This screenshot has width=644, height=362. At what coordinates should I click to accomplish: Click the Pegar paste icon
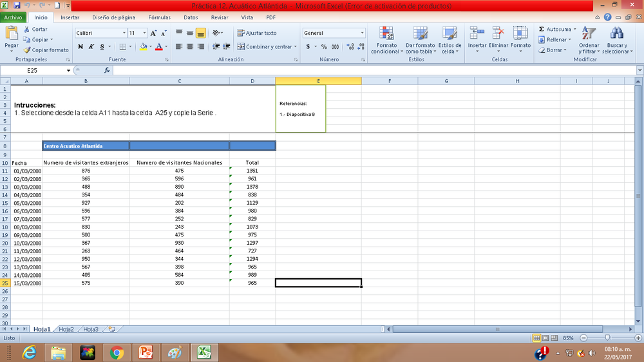pos(12,33)
